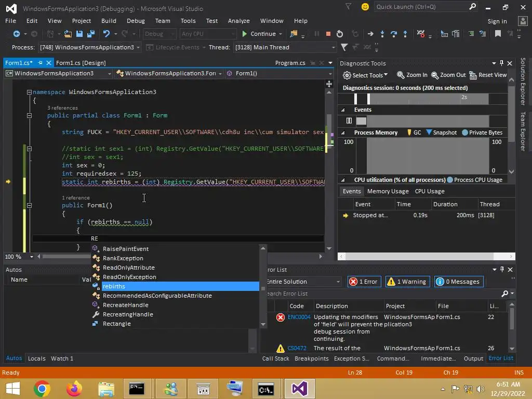Toggle GC marker in Process Memory
Screen dimensions: 532x399
(x=414, y=132)
